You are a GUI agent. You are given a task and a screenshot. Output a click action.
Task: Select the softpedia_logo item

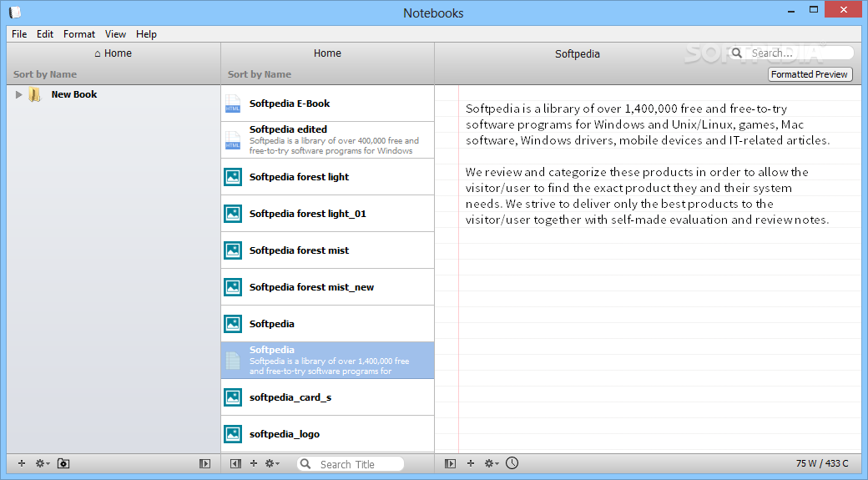tap(328, 434)
